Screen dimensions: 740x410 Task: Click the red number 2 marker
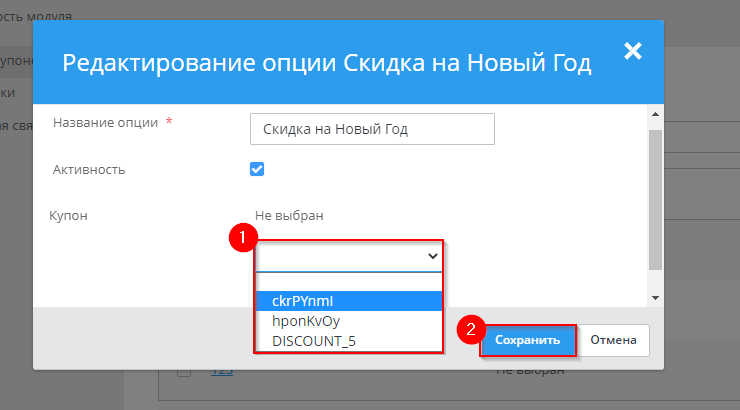point(470,330)
